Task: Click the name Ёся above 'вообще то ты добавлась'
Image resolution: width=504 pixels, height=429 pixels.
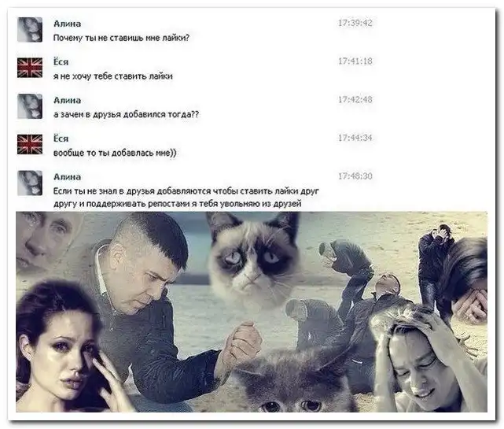Action: click(x=61, y=138)
